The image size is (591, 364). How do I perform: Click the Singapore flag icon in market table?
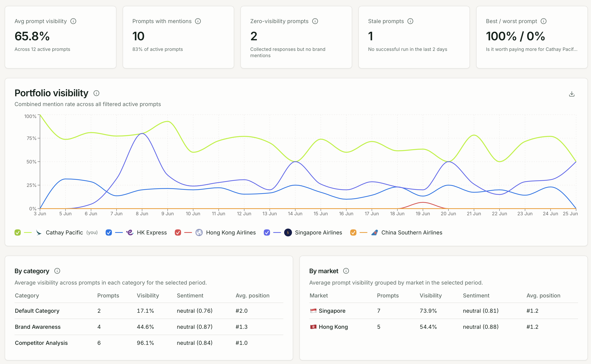313,311
